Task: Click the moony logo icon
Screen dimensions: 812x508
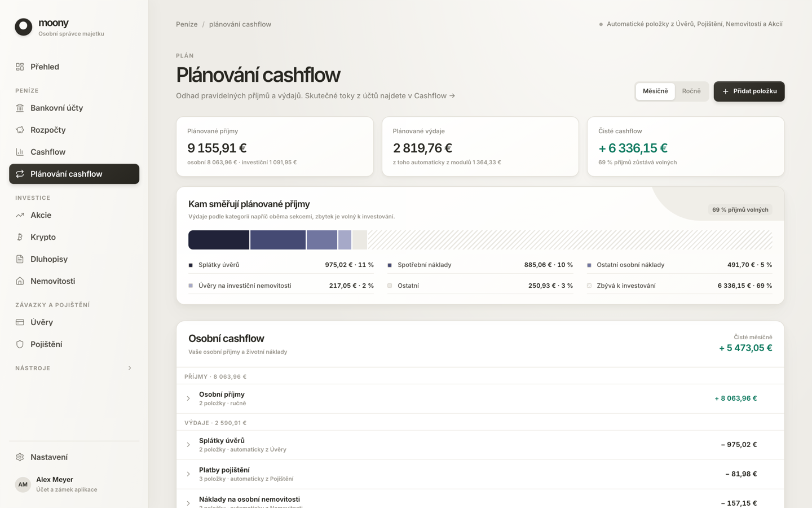Action: (24, 27)
